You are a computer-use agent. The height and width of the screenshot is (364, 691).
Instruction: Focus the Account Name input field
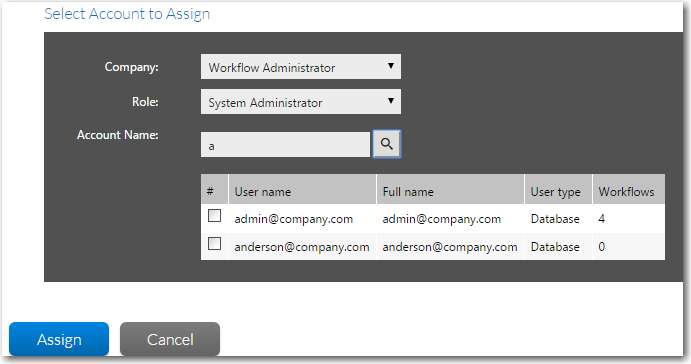pos(285,145)
